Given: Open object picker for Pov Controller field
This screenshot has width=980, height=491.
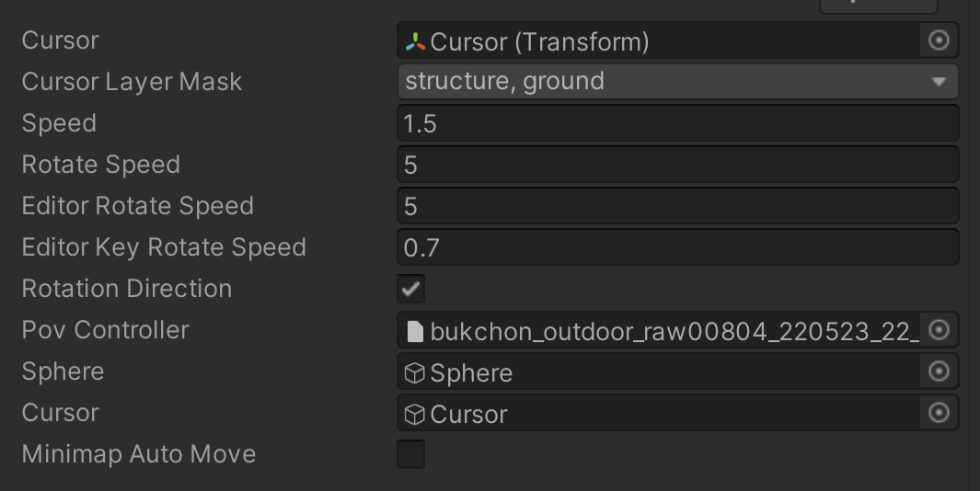Looking at the screenshot, I should [939, 330].
